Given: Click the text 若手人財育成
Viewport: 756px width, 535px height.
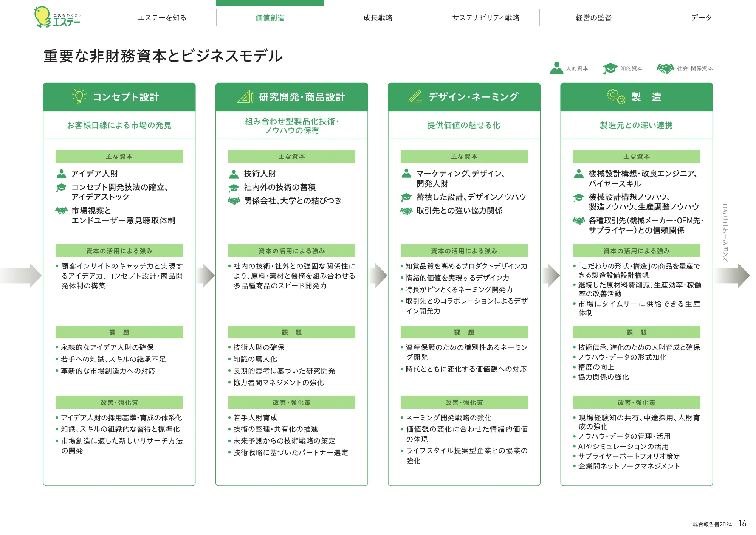Looking at the screenshot, I should 255,418.
